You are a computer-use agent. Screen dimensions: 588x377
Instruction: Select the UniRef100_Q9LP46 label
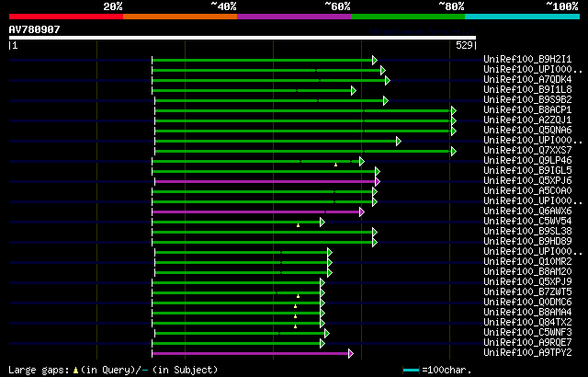pos(527,161)
